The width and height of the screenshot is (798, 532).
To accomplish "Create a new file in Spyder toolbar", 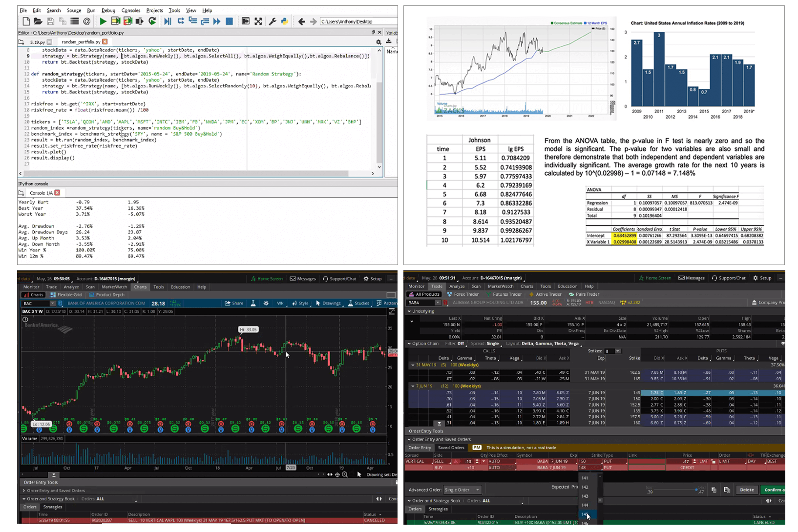I will click(x=26, y=21).
